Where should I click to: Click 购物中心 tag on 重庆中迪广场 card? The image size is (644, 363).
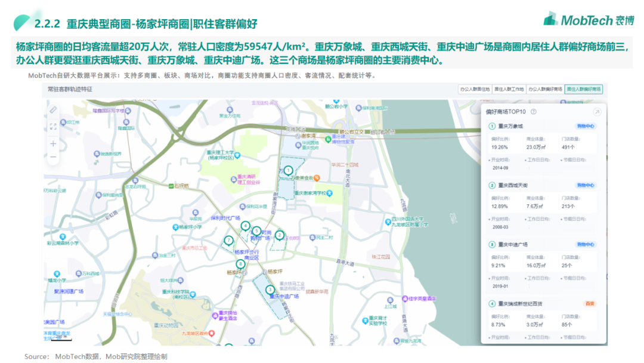point(586,245)
